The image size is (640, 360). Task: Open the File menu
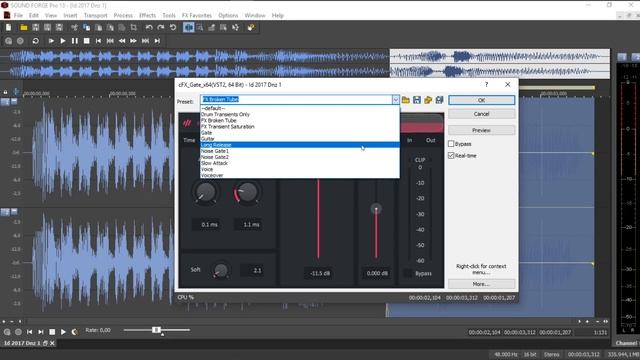(18, 16)
